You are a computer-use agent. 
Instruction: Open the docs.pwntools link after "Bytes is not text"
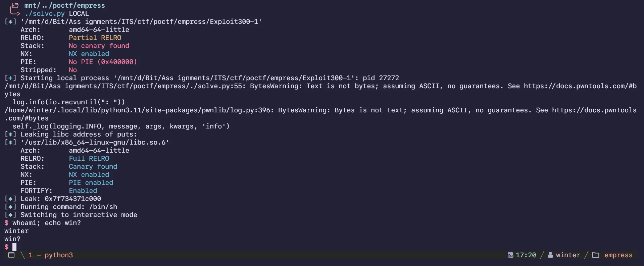coord(594,110)
